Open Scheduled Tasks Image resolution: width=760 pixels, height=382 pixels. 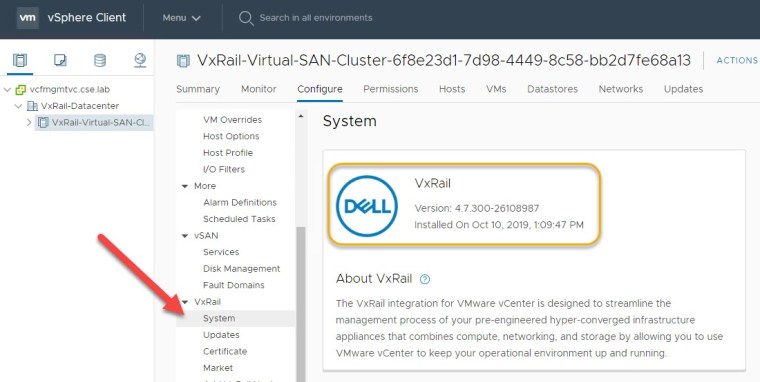coord(239,219)
